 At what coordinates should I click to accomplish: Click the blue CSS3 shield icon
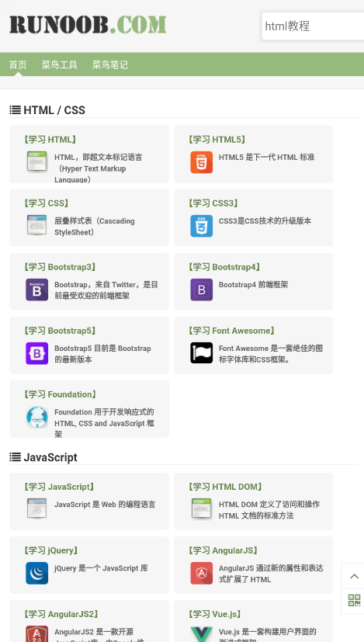coord(202,226)
